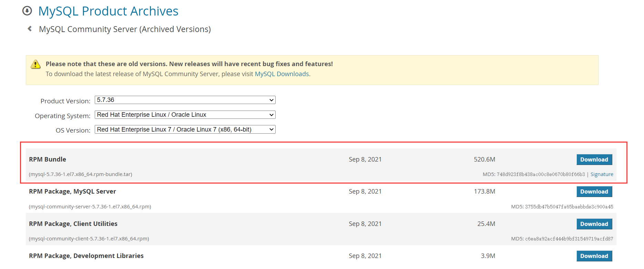The width and height of the screenshot is (644, 269).
Task: Select filename mysql-community-server-5.7.36-1.el7.x86_64.rpm
Action: (x=90, y=207)
